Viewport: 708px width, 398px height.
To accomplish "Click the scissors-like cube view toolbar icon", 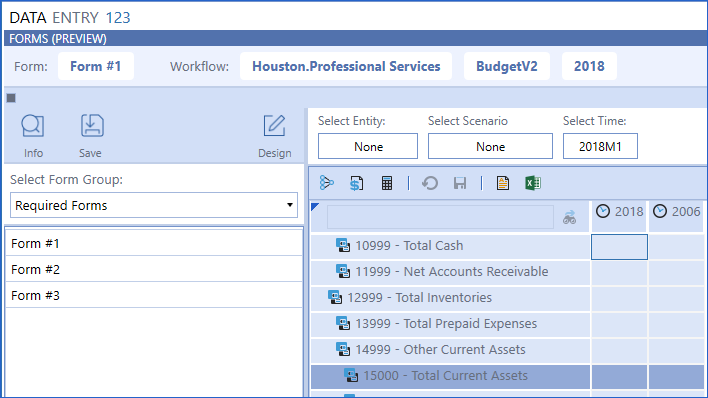I will click(x=326, y=183).
